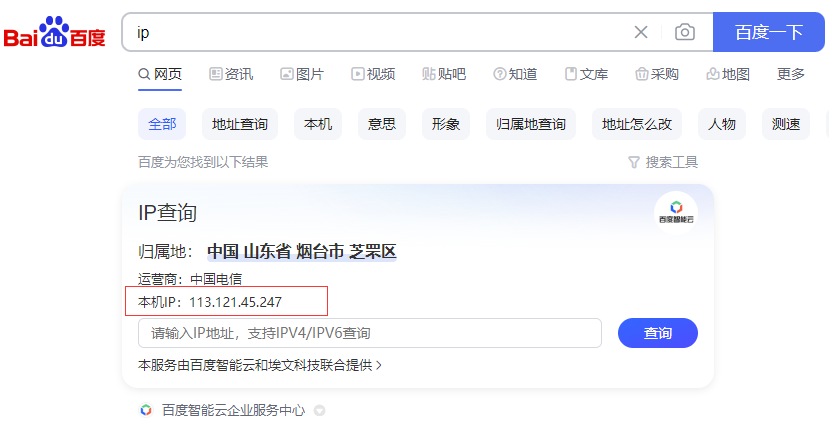Go to the 视频 tab
Image resolution: width=829 pixels, height=427 pixels.
click(x=373, y=74)
